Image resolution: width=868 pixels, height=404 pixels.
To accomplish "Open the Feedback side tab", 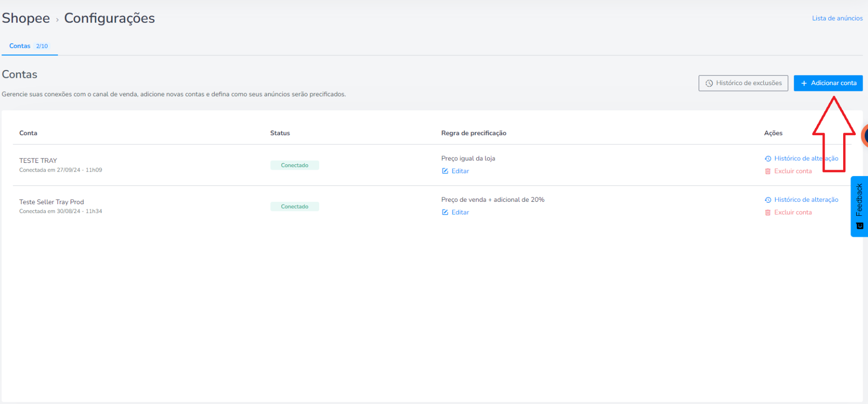I will pos(859,206).
